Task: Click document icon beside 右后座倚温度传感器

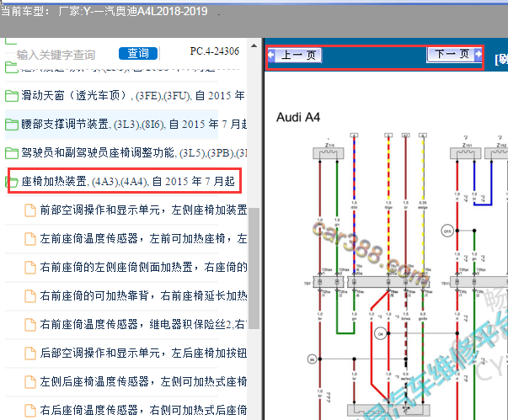Action: pos(30,410)
